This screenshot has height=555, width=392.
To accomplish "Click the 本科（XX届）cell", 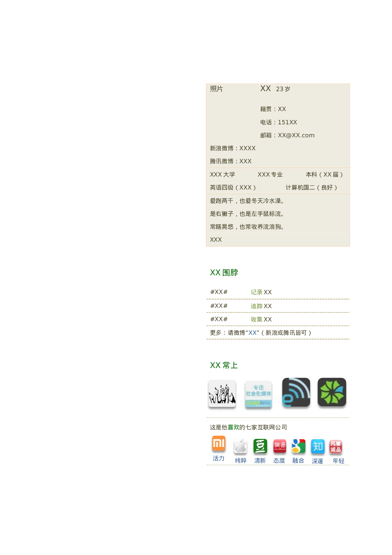I will click(x=325, y=174).
